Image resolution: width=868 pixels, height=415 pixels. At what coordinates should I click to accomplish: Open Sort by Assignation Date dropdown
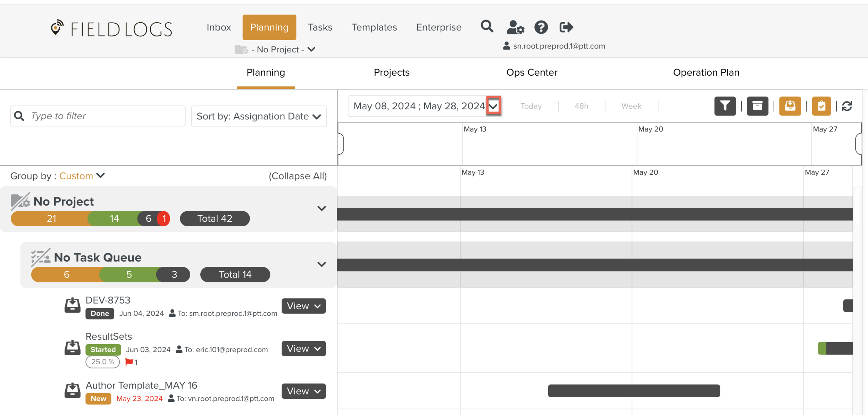pyautogui.click(x=259, y=116)
